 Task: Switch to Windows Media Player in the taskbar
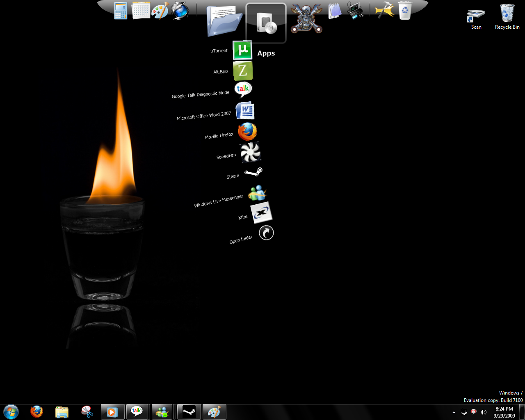(x=112, y=412)
